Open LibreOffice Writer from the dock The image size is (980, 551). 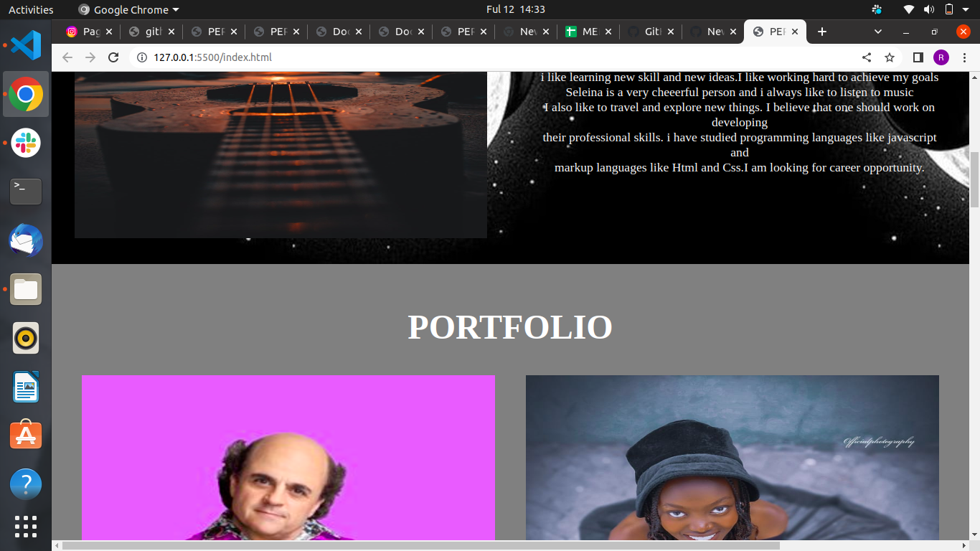[26, 387]
